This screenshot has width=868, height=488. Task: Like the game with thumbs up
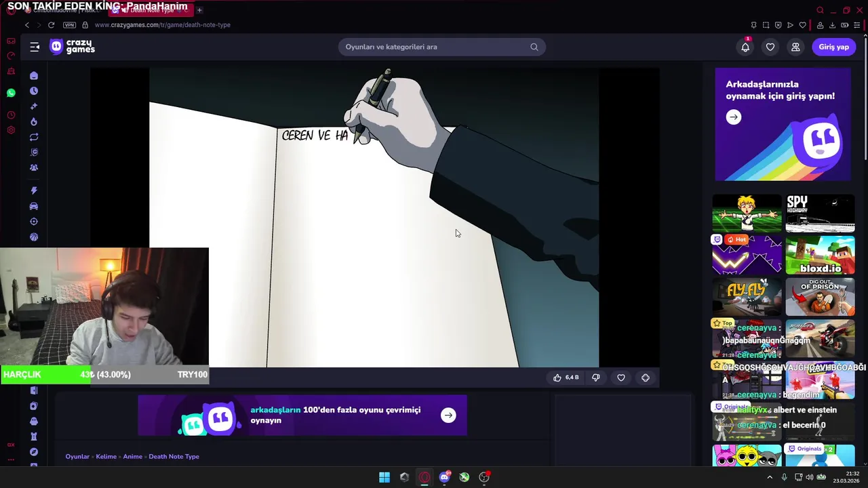[x=566, y=378]
